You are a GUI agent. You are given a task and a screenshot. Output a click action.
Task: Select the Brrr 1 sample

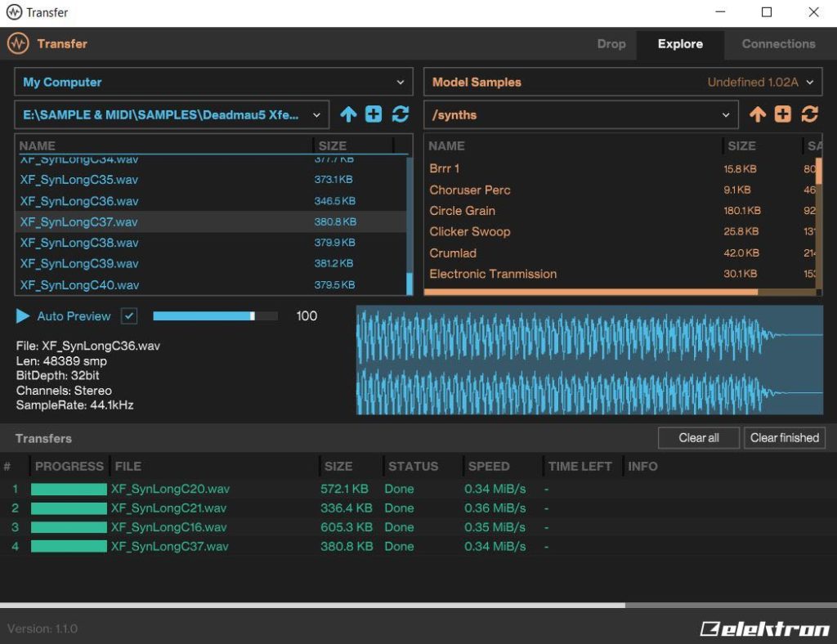(x=620, y=168)
